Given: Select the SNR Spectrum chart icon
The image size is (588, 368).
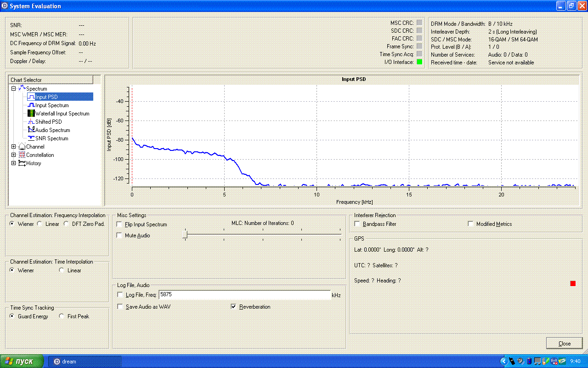Looking at the screenshot, I should pos(31,138).
